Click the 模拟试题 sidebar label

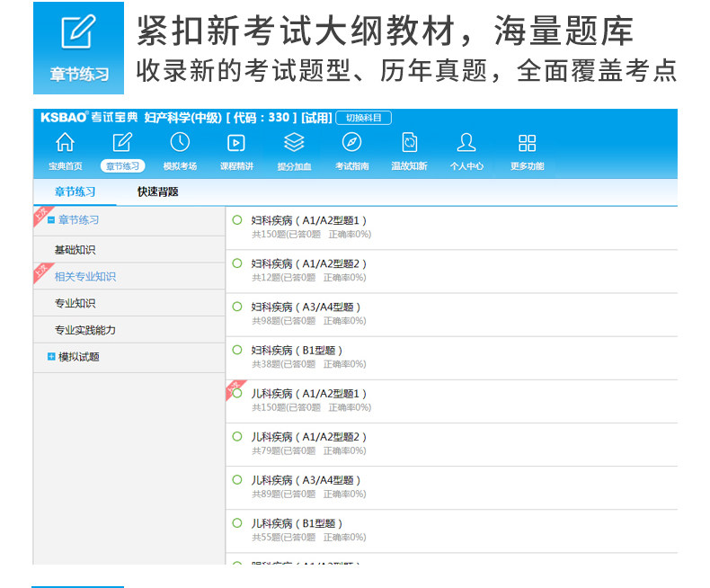click(79, 357)
